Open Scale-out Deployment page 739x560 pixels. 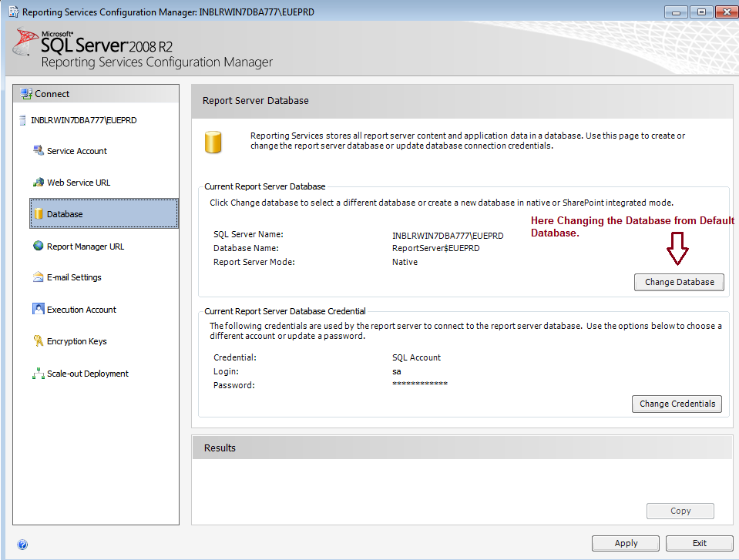tap(88, 374)
